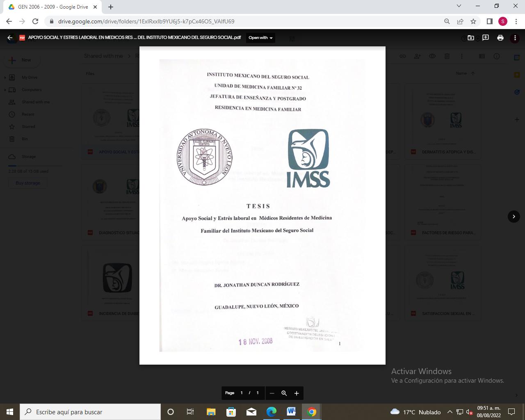Viewport: 525px width, 420px height.
Task: Open File Explorer from taskbar
Action: click(211, 412)
